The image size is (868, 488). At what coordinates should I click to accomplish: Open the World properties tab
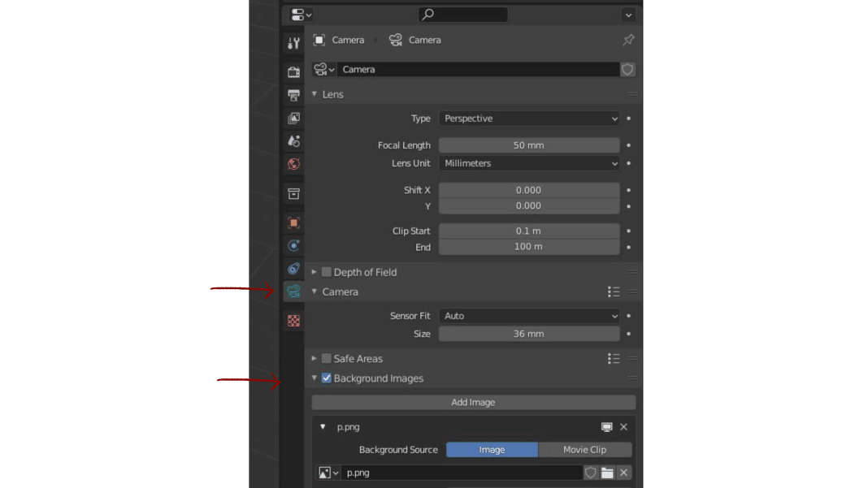pos(293,164)
